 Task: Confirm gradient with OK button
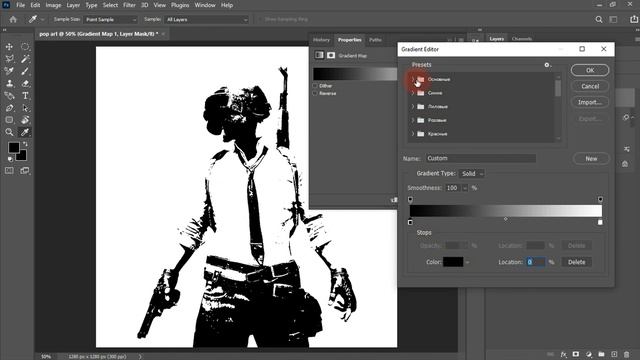tap(590, 70)
